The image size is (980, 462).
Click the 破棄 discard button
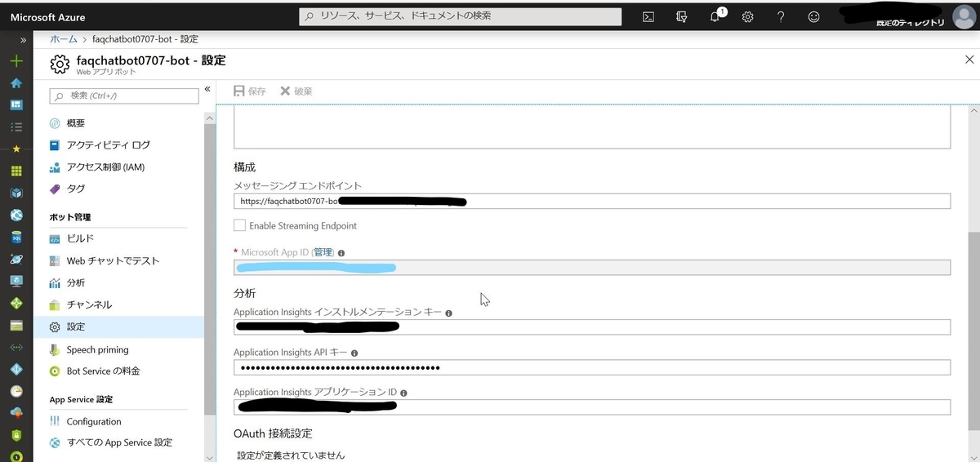coord(296,91)
